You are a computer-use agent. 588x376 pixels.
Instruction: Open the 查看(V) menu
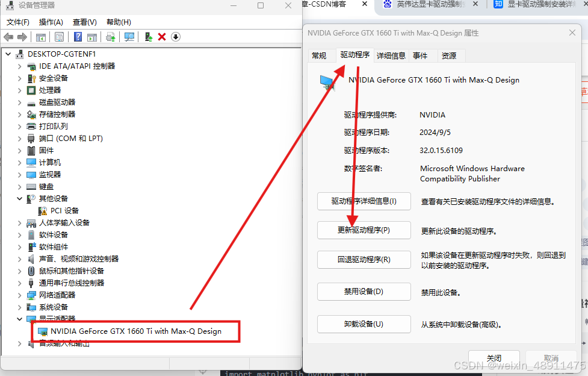[84, 22]
